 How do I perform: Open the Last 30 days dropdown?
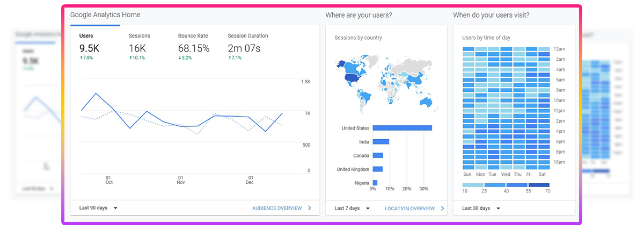[481, 208]
